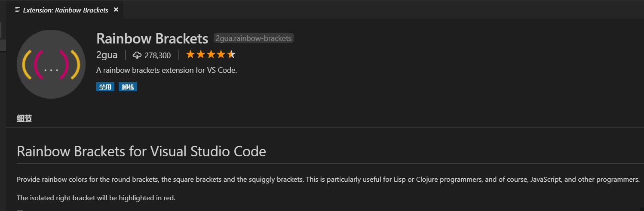The image size is (644, 211).
Task: Click the 'A rainbow brackets extension' description text
Action: 167,70
